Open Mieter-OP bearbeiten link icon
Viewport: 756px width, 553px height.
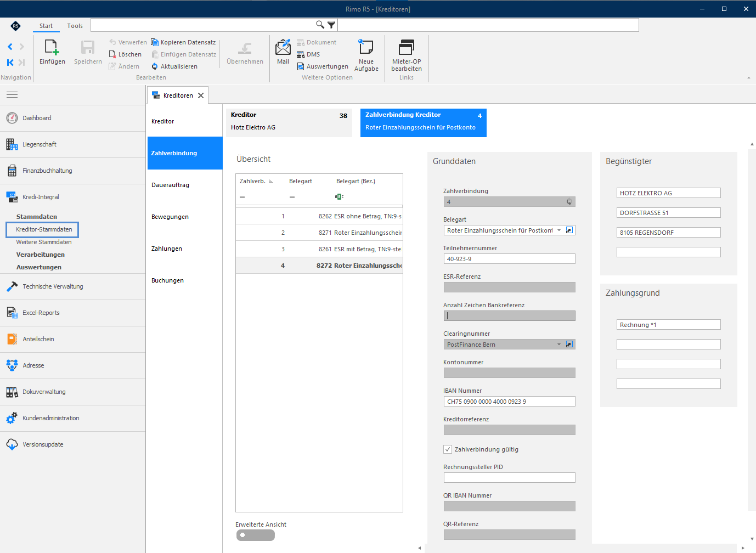click(407, 47)
